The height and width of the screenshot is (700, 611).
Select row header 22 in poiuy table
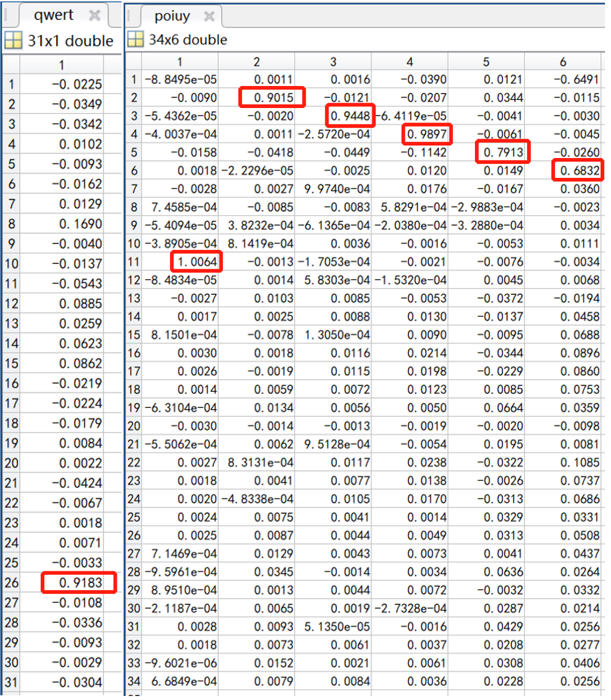point(133,463)
